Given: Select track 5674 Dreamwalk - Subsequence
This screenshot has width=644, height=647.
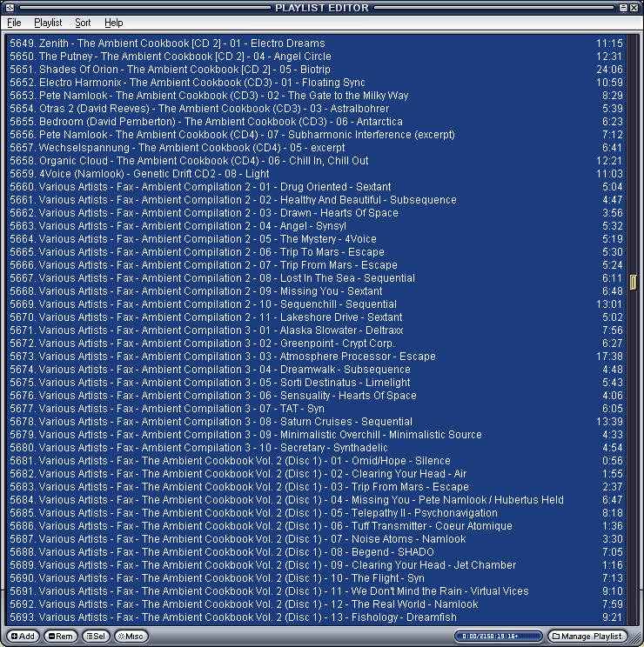Looking at the screenshot, I should pyautogui.click(x=316, y=370).
